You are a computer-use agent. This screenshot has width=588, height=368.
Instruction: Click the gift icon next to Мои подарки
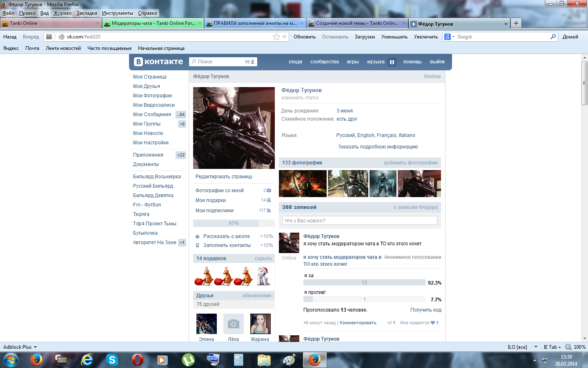(x=269, y=200)
